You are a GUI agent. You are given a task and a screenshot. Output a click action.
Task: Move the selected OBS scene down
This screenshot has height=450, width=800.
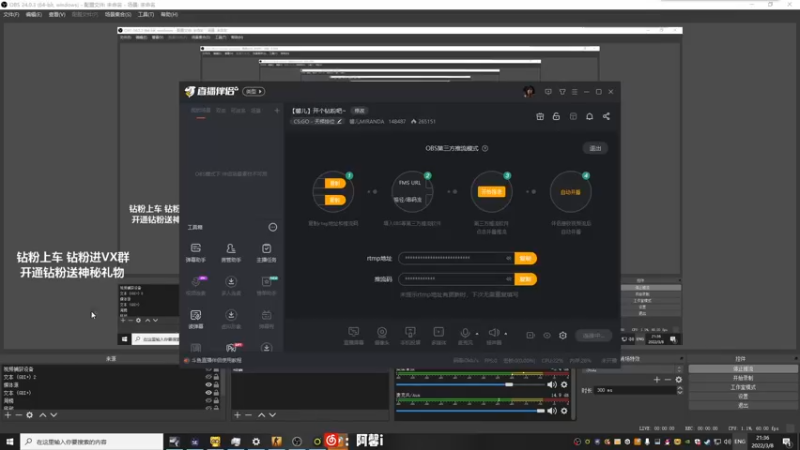[272, 415]
